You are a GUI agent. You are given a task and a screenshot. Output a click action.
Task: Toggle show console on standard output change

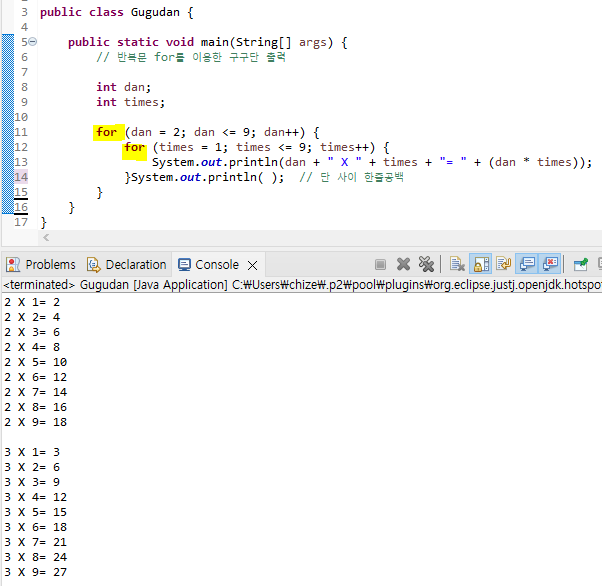coord(527,265)
